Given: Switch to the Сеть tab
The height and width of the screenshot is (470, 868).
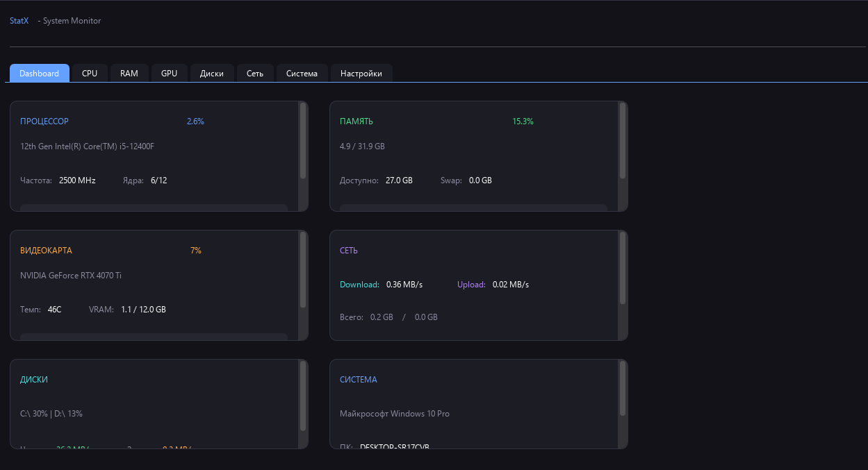Looking at the screenshot, I should click(255, 73).
